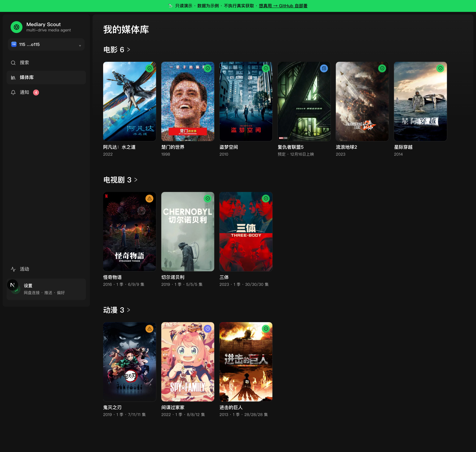
Task: Click the 2019 · 1 季 · 7/11/11 集 text
Action: (124, 415)
